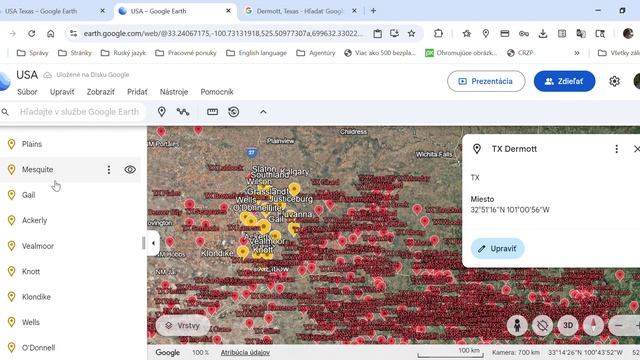
Task: Open translate page icon in toolbar
Action: pyautogui.click(x=581, y=33)
